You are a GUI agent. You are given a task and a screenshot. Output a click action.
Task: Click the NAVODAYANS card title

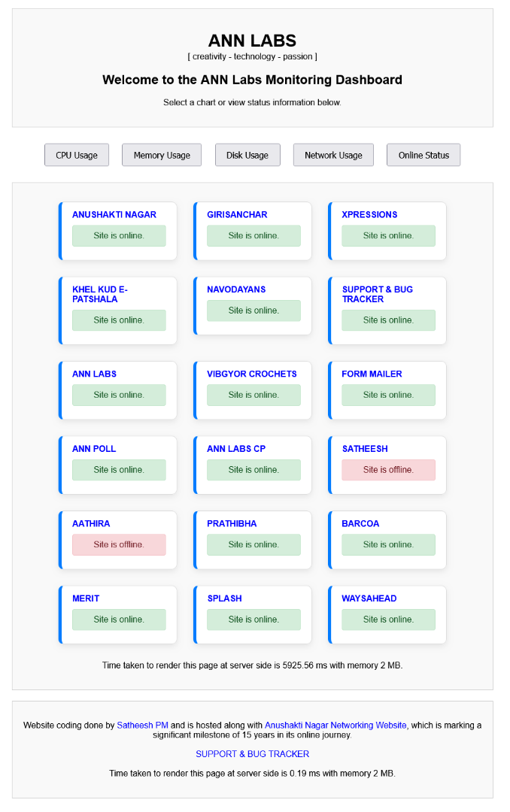click(x=236, y=289)
